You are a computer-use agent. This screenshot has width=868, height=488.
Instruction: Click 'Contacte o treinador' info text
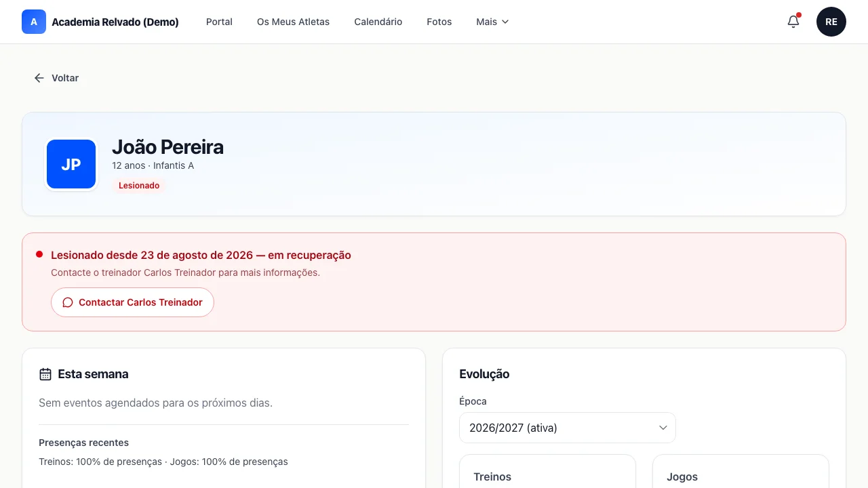tap(185, 272)
